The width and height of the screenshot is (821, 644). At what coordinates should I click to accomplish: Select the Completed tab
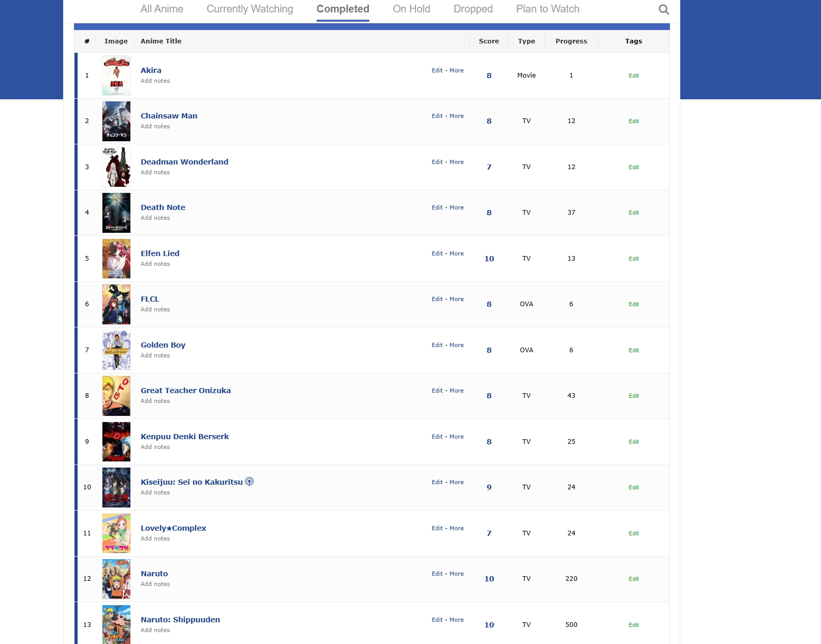[x=343, y=9]
